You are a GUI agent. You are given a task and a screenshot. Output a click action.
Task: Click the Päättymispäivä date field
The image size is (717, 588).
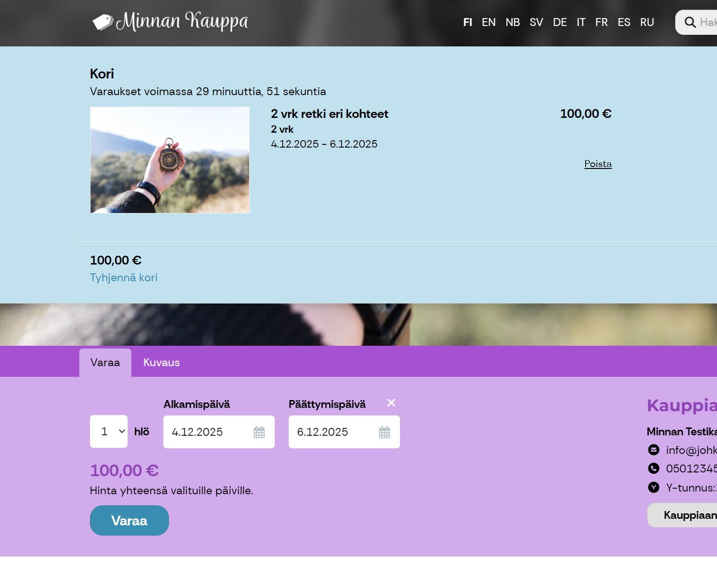pyautogui.click(x=344, y=432)
